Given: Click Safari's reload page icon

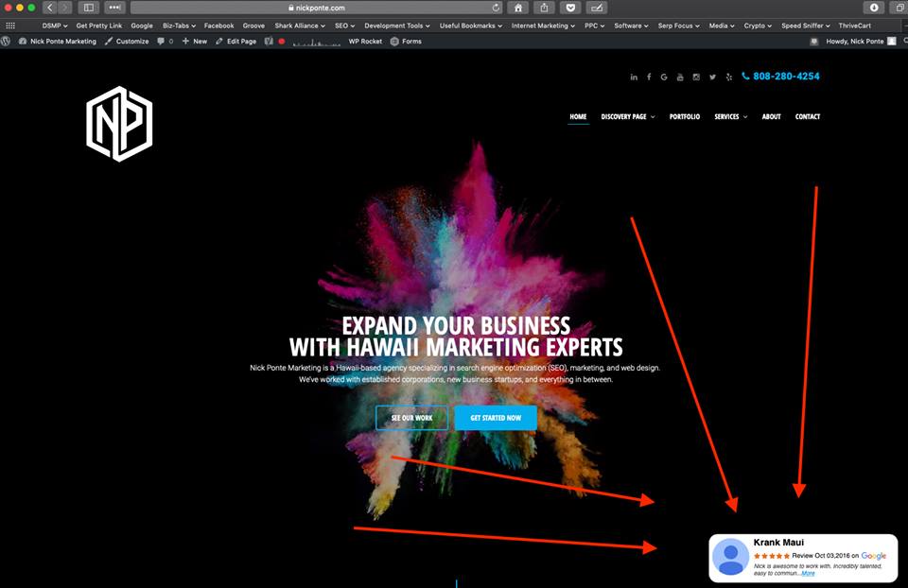Looking at the screenshot, I should click(x=497, y=8).
